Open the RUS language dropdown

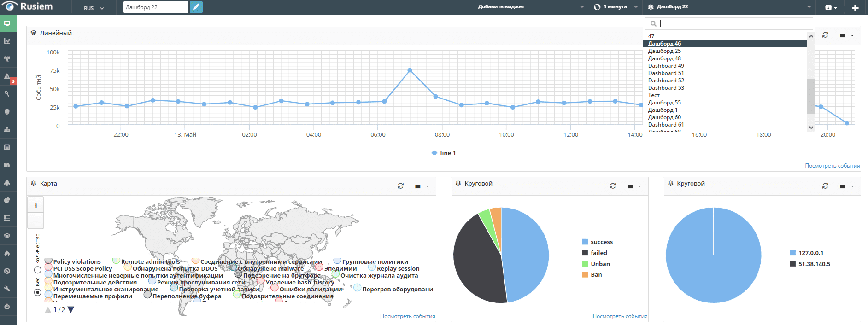[x=94, y=8]
